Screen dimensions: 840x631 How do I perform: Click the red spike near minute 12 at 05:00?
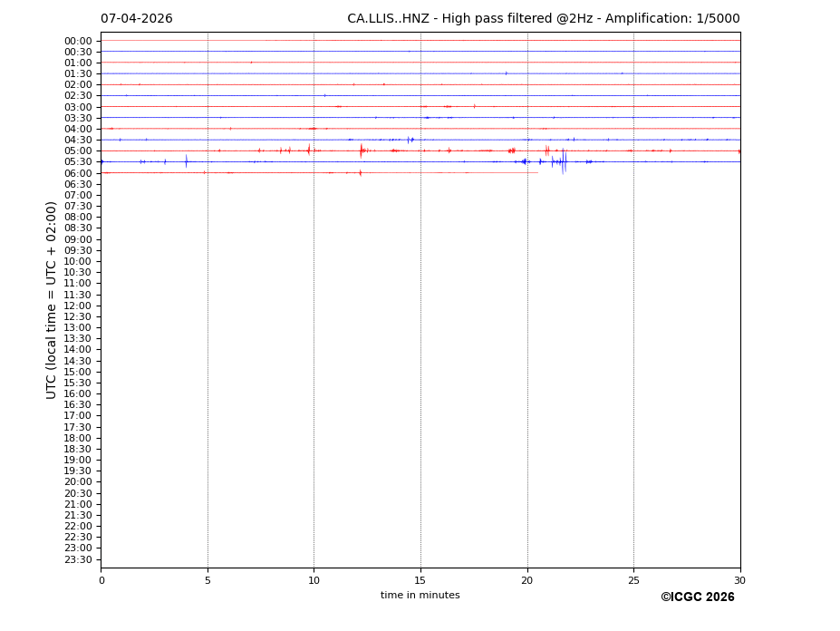tap(361, 150)
